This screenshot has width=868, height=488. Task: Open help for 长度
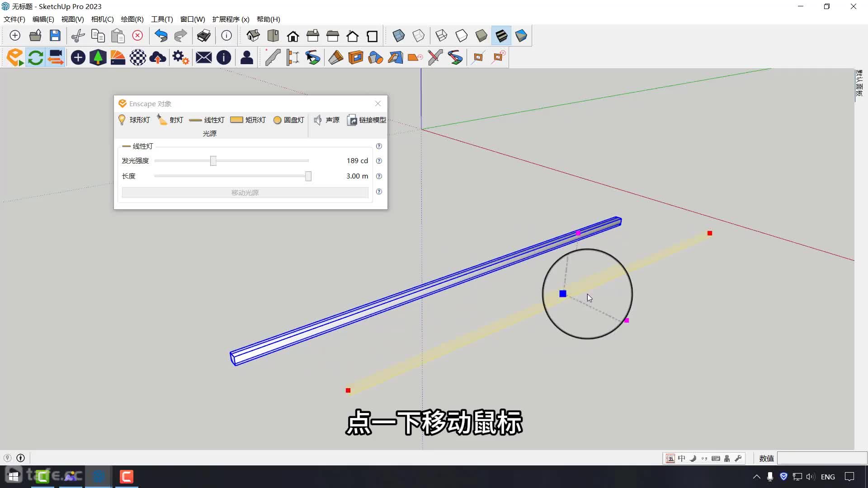click(x=379, y=176)
